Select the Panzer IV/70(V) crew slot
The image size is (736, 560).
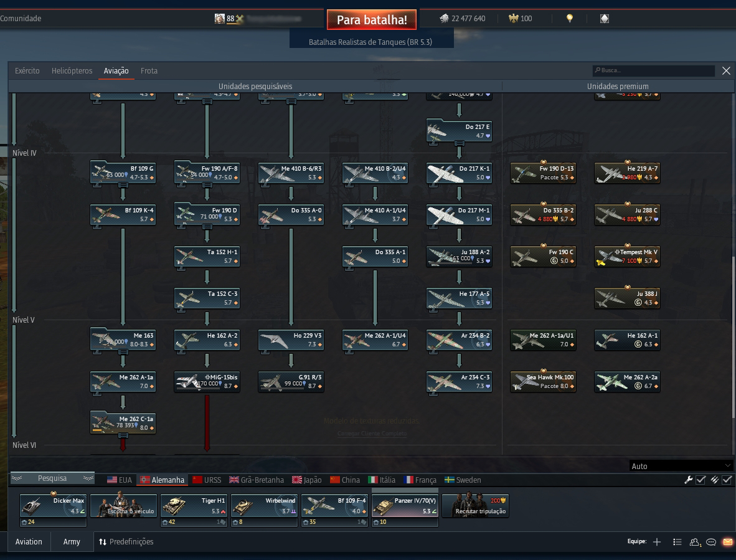(x=405, y=510)
